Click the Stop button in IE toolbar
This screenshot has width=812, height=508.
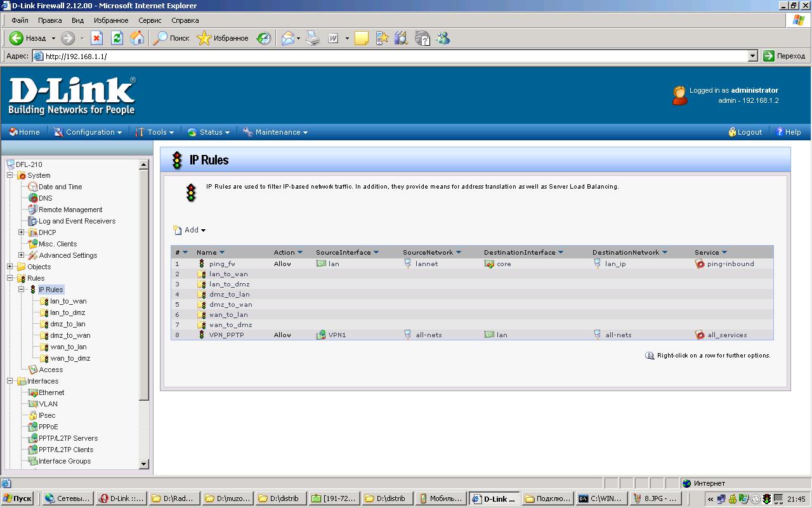96,38
